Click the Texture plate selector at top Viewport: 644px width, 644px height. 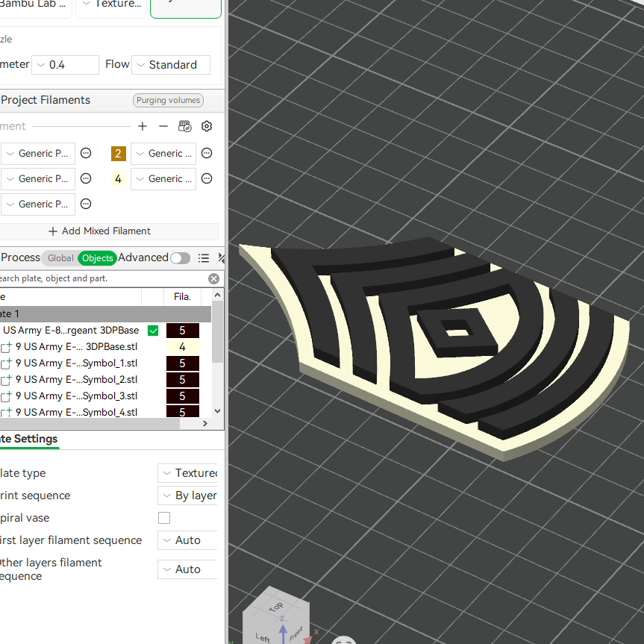(111, 6)
